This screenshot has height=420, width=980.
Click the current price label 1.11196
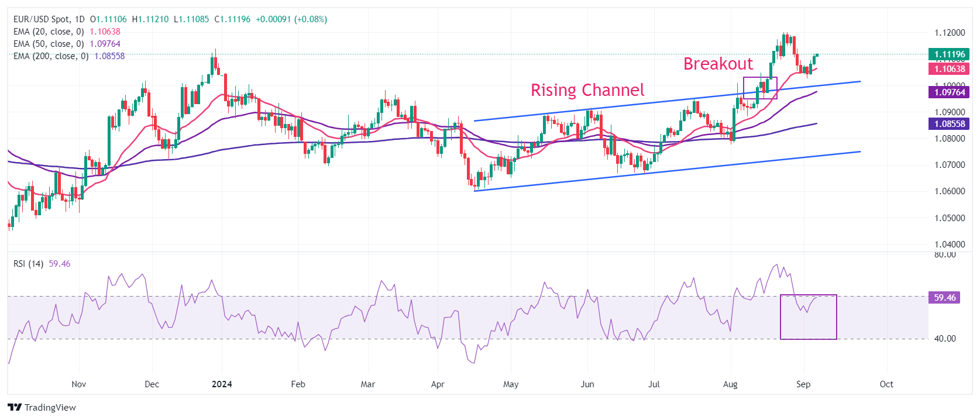click(949, 54)
